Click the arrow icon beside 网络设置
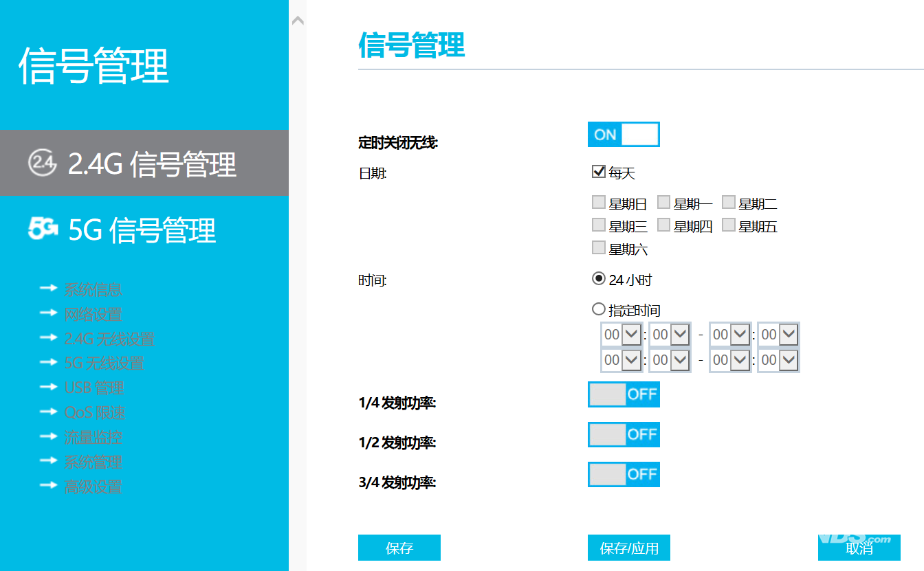This screenshot has width=924, height=571. [49, 313]
